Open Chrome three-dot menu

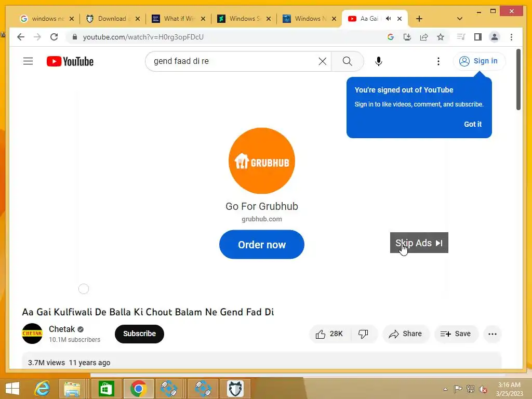coord(511,37)
